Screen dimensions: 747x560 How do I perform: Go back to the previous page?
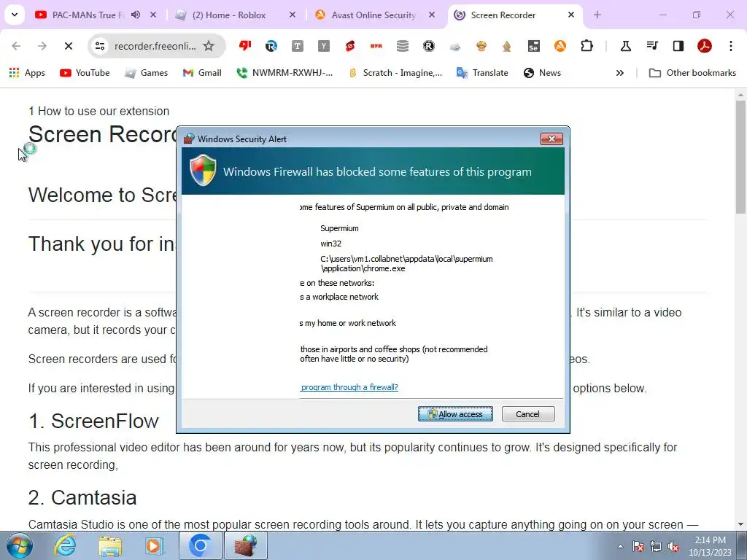16,46
